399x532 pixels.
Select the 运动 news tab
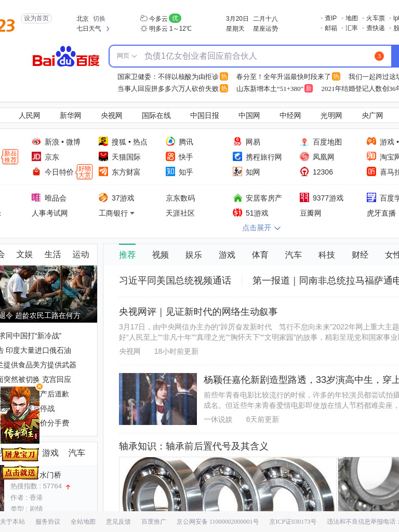81,255
